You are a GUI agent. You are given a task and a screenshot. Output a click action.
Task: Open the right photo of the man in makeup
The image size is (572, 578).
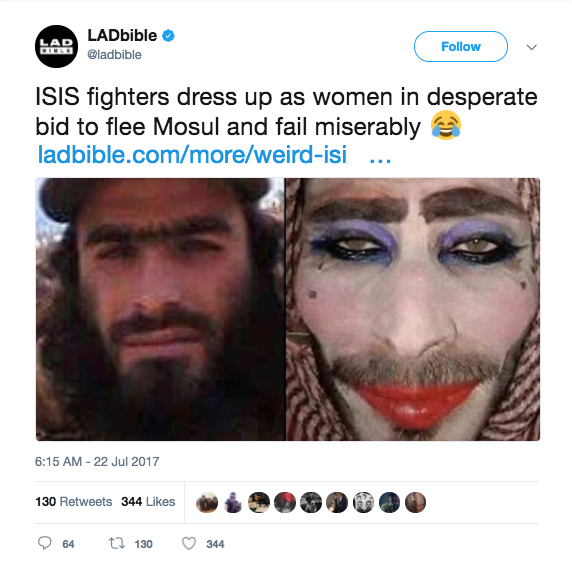(x=413, y=309)
